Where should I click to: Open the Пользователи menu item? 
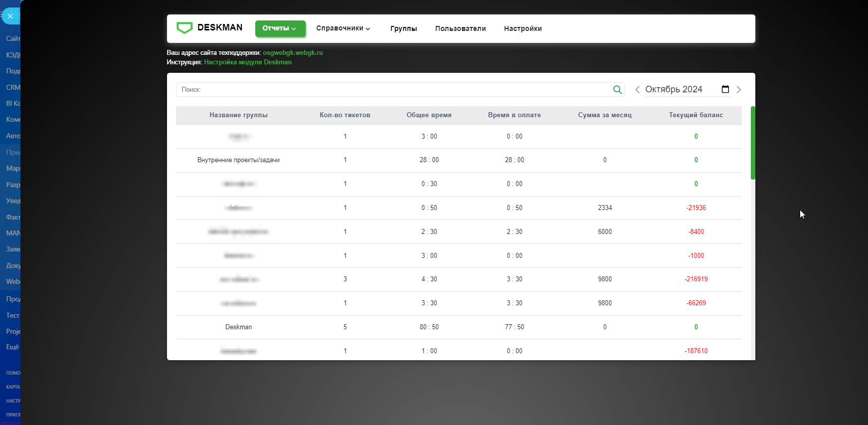click(460, 28)
